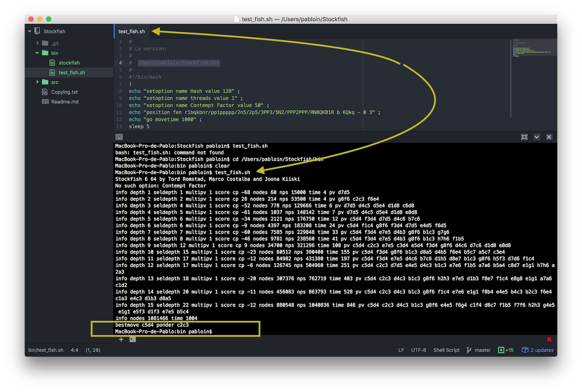Click the 'sleep 5' code line
This screenshot has height=392, width=582.
coord(139,127)
